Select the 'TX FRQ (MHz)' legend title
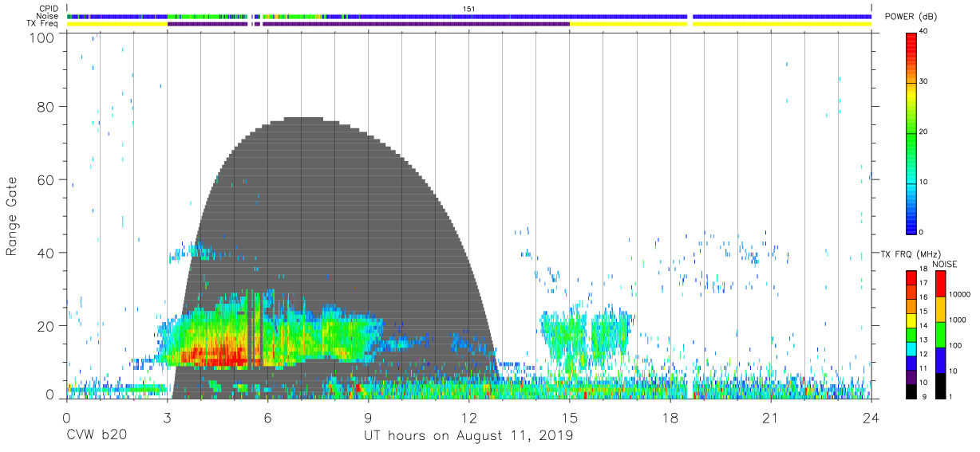The width and height of the screenshot is (980, 452). pyautogui.click(x=910, y=254)
